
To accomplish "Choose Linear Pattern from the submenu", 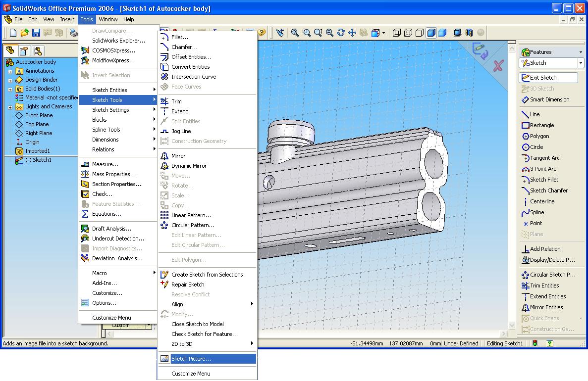I will click(x=208, y=215).
